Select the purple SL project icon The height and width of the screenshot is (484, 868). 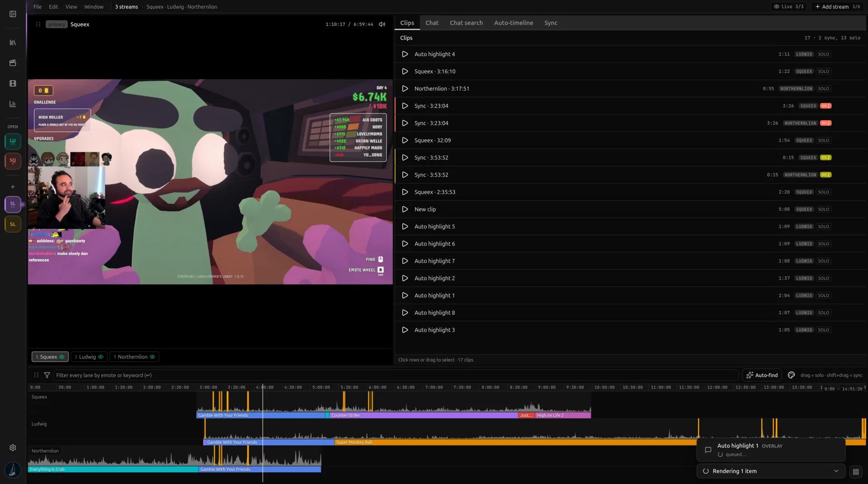click(13, 204)
